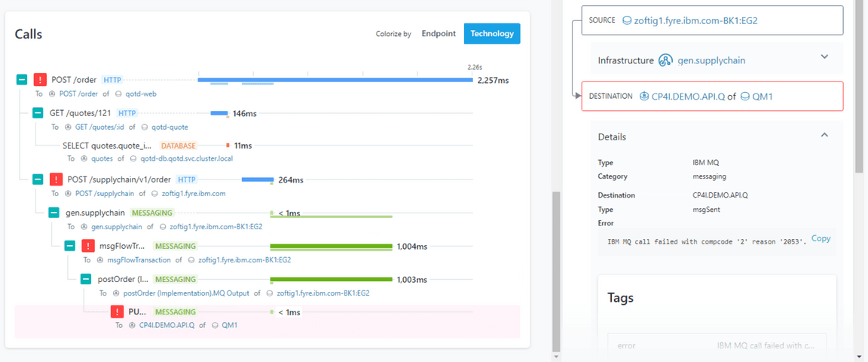Collapse the Details section chevron

[x=824, y=136]
